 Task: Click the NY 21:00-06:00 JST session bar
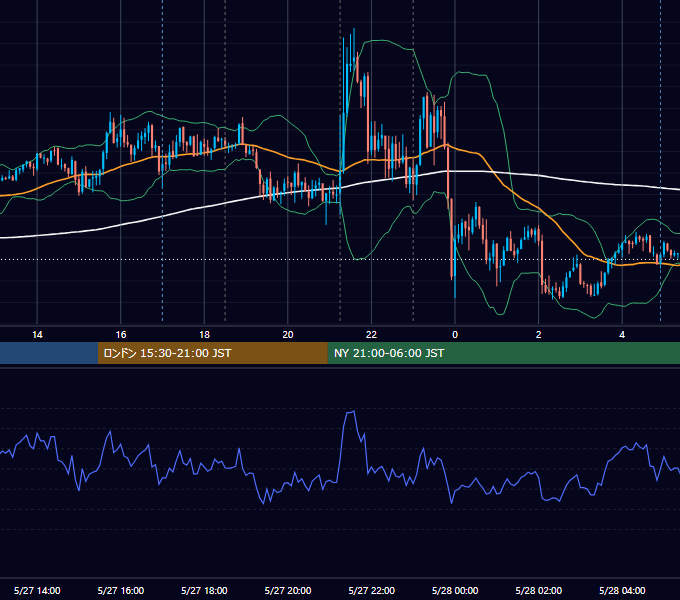click(x=503, y=353)
